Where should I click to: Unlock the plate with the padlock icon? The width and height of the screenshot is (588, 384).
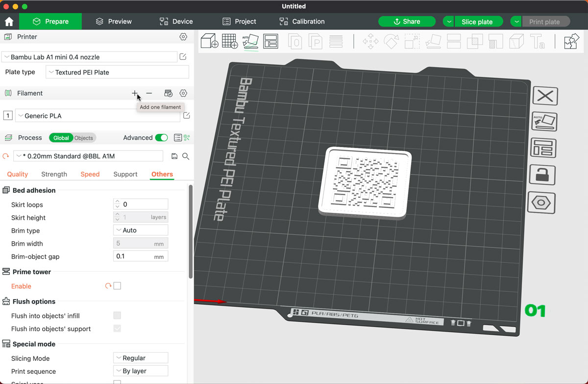click(x=542, y=175)
